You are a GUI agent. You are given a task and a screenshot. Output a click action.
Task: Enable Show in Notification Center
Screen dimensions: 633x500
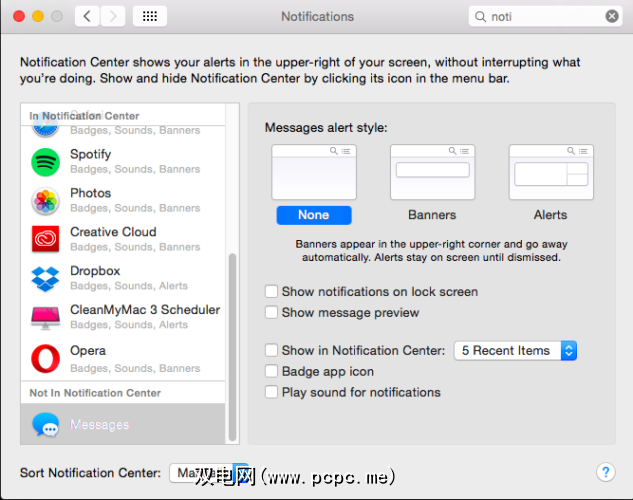pos(271,350)
